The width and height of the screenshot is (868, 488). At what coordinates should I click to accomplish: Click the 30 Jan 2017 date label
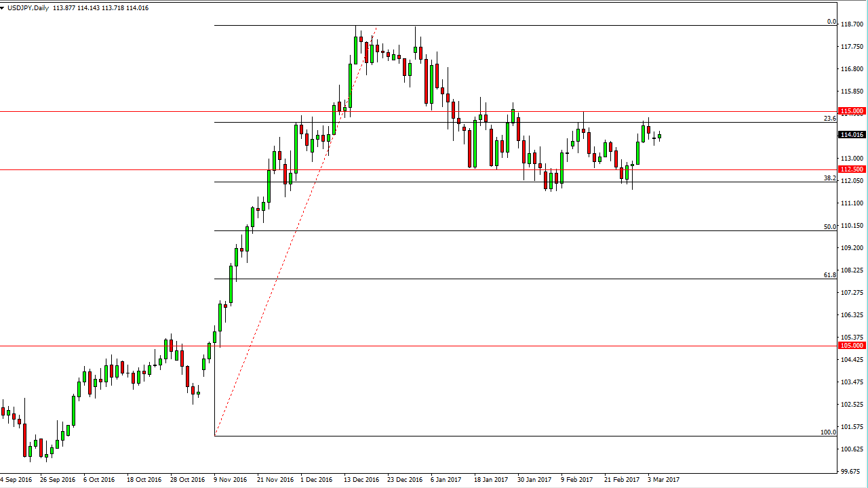point(535,480)
